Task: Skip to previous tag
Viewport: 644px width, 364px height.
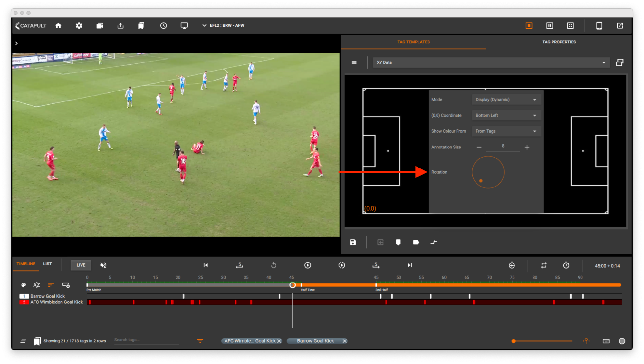Action: tap(206, 265)
